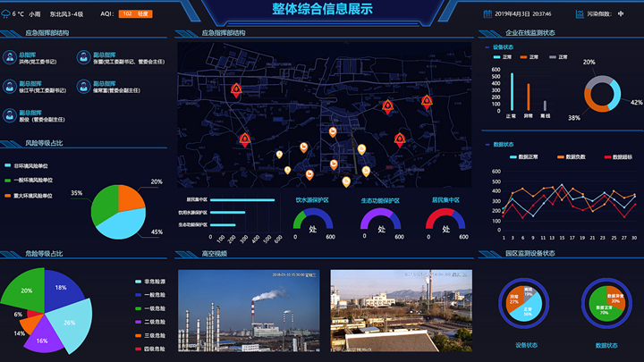Toggle the 非环境风险单位 legend item
Image resolution: width=644 pixels, height=362 pixels.
point(26,166)
